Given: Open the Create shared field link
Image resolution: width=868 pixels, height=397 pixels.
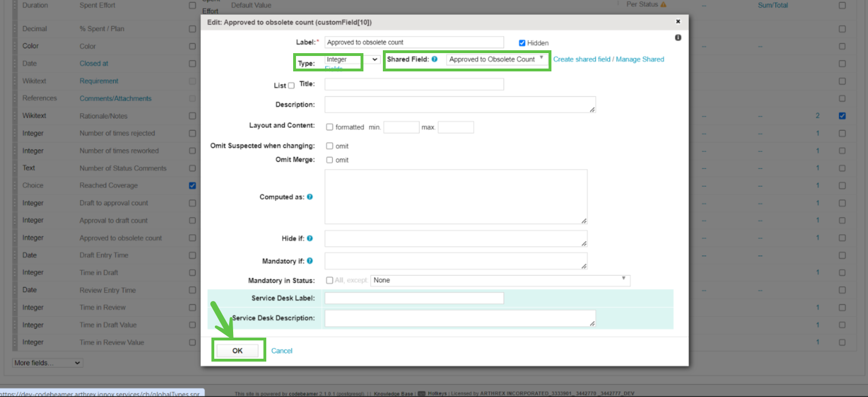Looking at the screenshot, I should 581,59.
